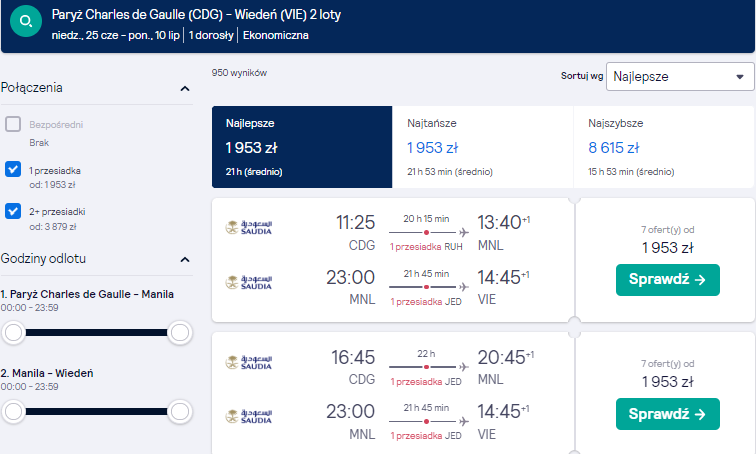
Task: Click Saudia logo on 16:45 CDG flight
Action: (249, 362)
